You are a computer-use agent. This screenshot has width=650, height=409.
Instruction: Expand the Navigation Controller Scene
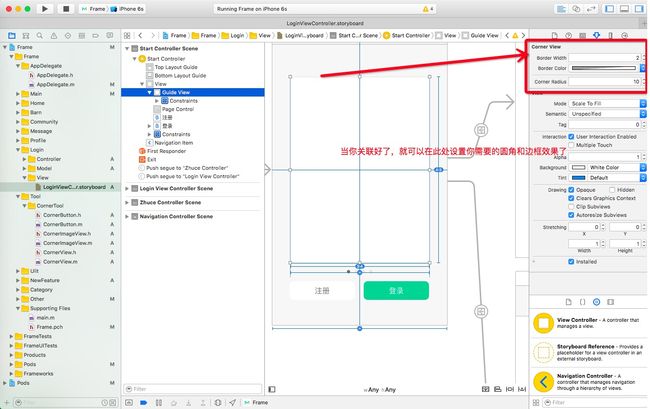tap(127, 217)
